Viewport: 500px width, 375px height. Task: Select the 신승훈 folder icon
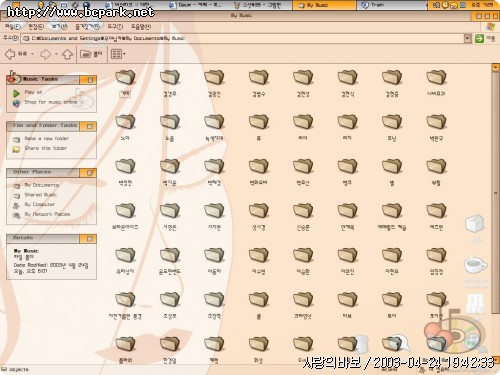[303, 211]
